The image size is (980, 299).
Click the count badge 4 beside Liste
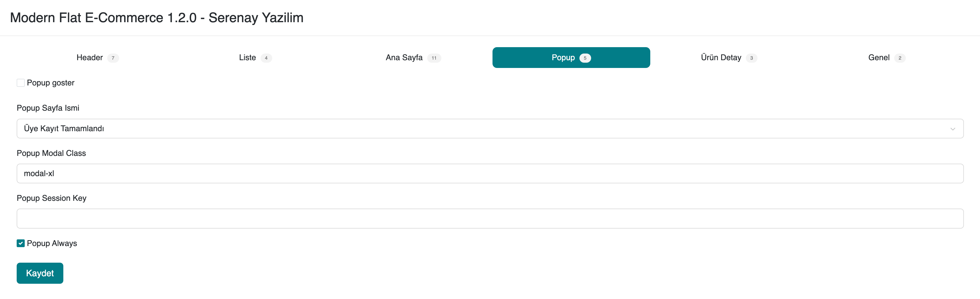click(266, 58)
